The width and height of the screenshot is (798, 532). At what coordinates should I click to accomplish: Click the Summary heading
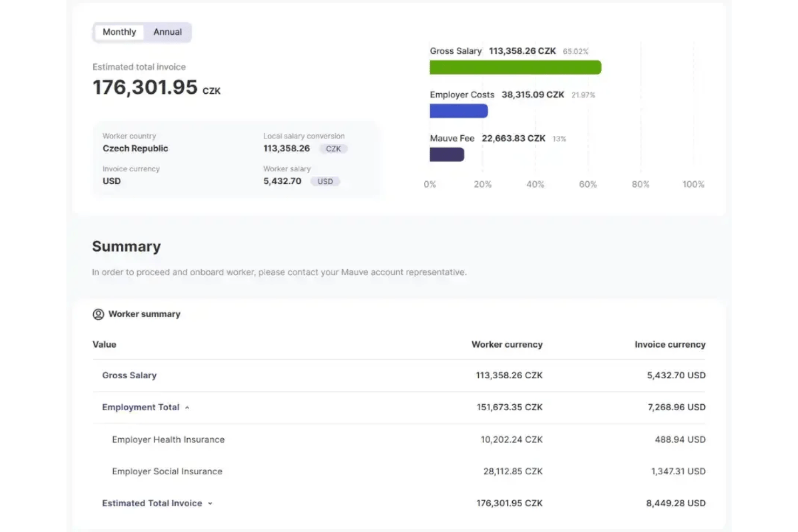[126, 246]
